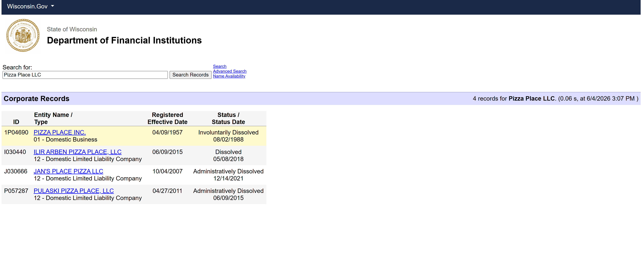Click the 04/27/2011 effective date
Image resolution: width=644 pixels, height=277 pixels.
point(167,191)
